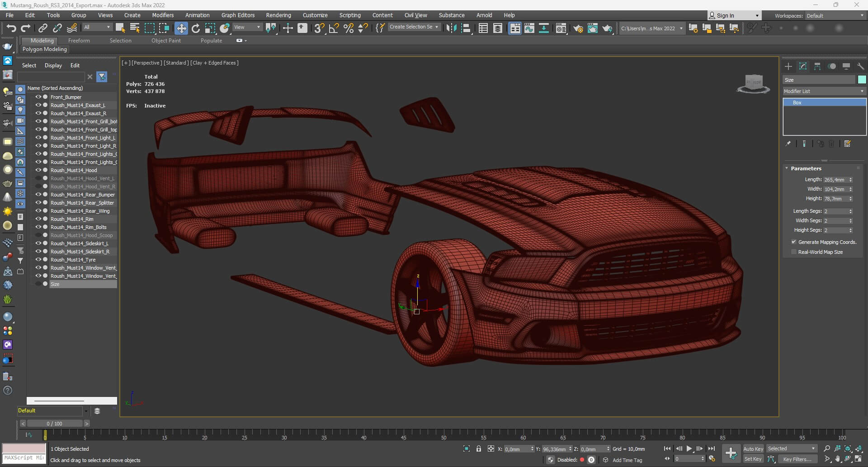Open the reference coordinate View dropdown

tap(247, 27)
